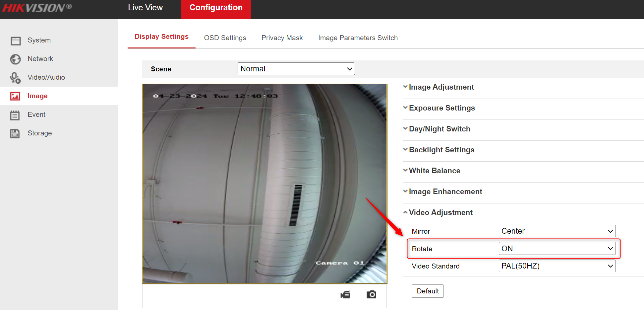The width and height of the screenshot is (644, 310).
Task: Open Video/Audio settings from the sidebar
Action: pos(16,77)
